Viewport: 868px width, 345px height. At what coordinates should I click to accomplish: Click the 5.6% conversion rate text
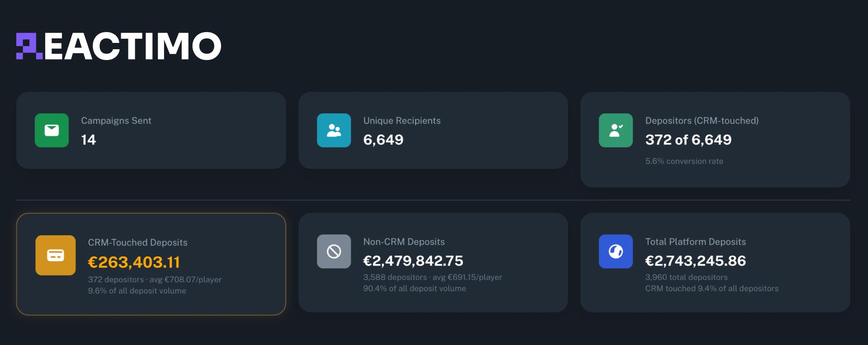pos(684,161)
